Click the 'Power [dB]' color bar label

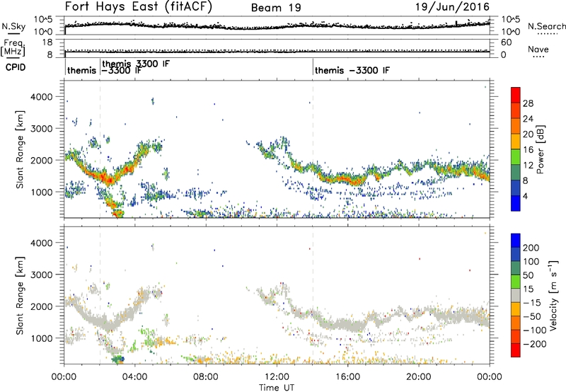541,149
